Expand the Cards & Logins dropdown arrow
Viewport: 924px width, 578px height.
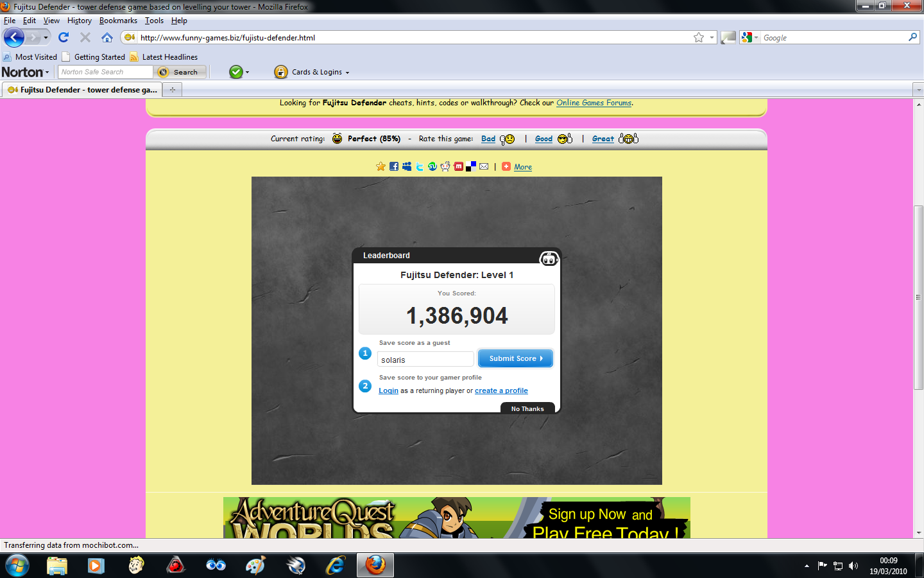coord(347,73)
